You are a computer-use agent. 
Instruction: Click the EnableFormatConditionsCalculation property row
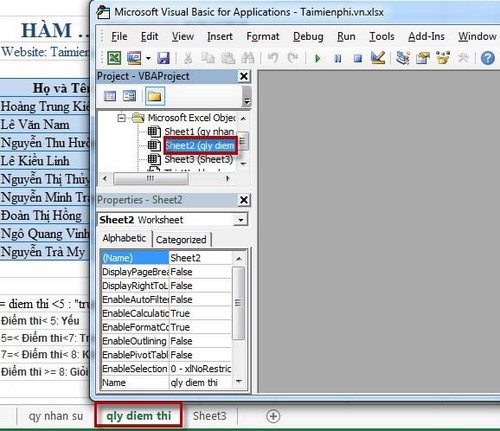point(166,327)
